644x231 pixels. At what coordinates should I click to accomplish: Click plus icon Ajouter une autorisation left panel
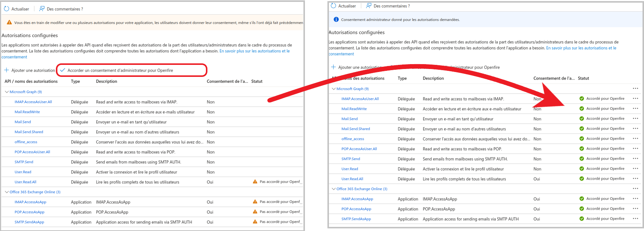(6, 70)
